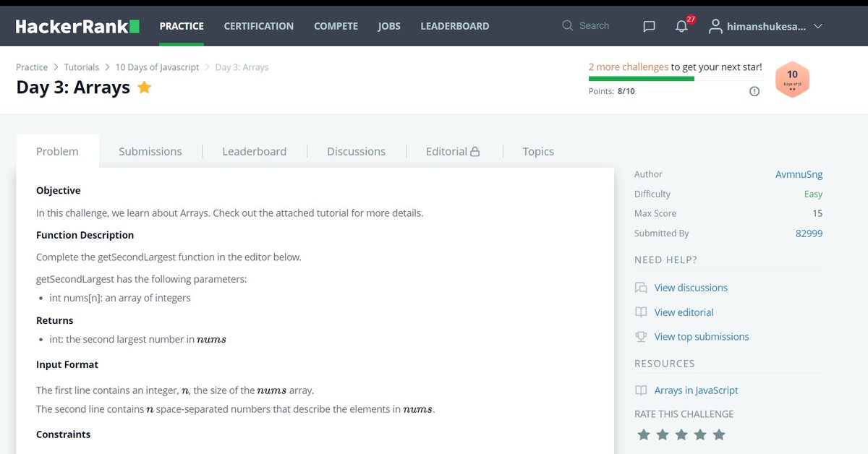Open the PRACTICE menu
The image size is (868, 454).
[182, 26]
